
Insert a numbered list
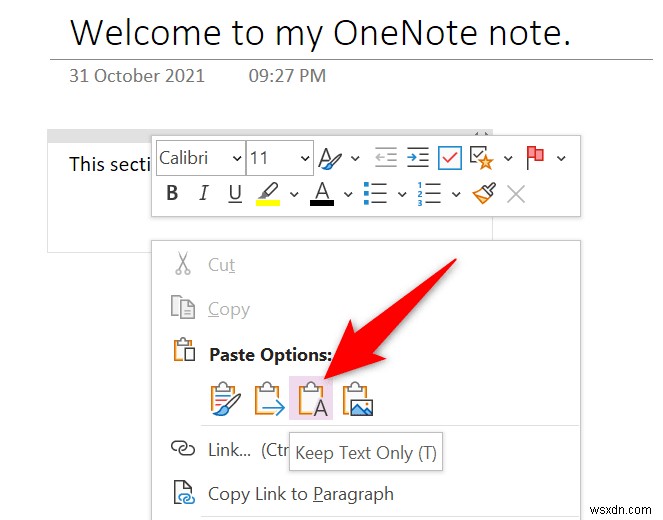tap(429, 194)
